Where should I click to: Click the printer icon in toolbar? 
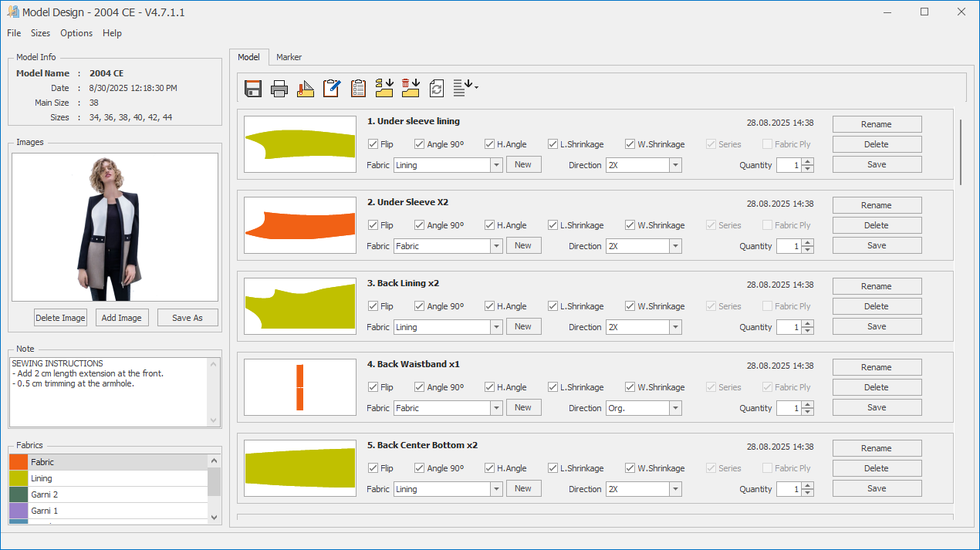point(279,89)
